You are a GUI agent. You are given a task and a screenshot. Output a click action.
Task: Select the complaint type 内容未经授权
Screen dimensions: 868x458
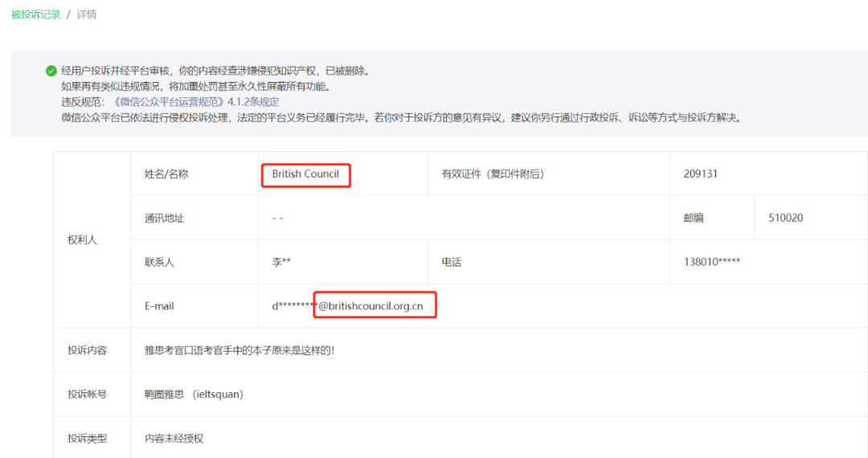(x=174, y=439)
